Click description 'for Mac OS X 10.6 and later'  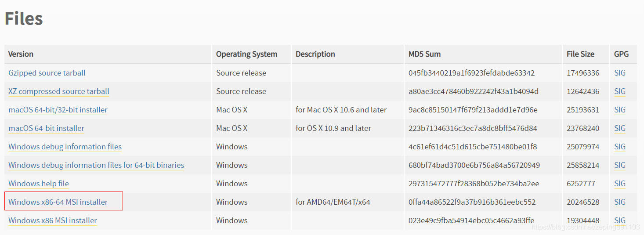point(341,110)
